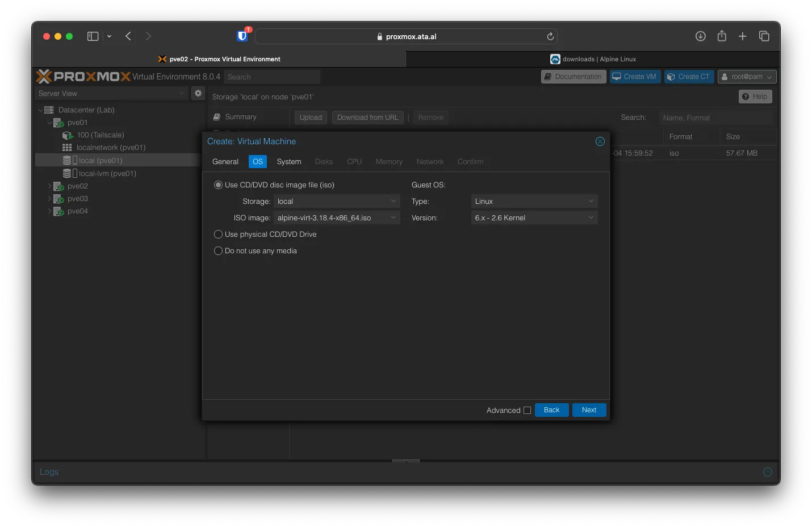Expand the pve03 node arrow
Viewport: 812px width, 527px height.
pyautogui.click(x=49, y=199)
